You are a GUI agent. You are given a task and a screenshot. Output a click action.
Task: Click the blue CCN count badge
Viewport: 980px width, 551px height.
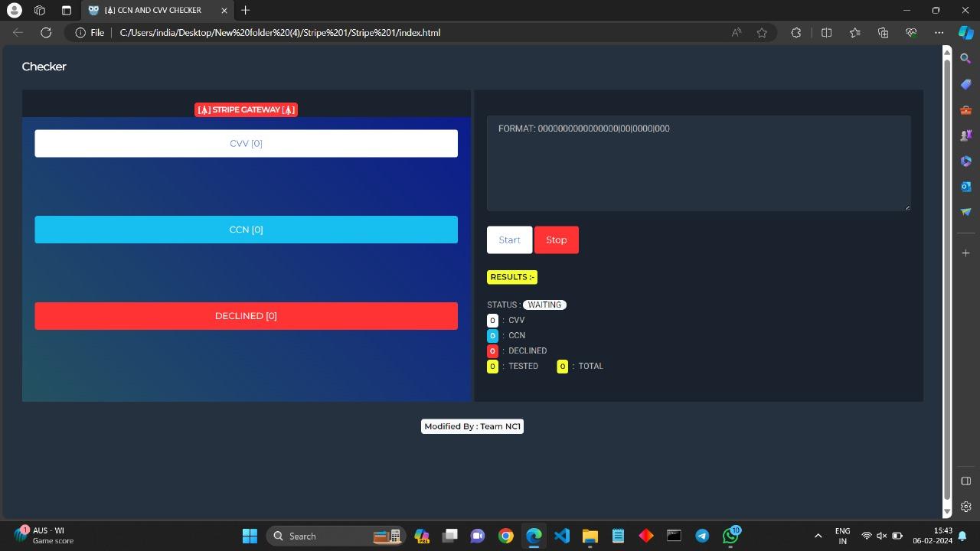click(x=492, y=335)
